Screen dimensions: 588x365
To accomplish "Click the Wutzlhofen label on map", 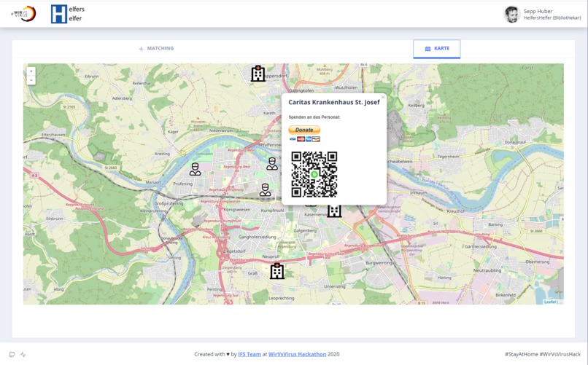I will [x=346, y=87].
